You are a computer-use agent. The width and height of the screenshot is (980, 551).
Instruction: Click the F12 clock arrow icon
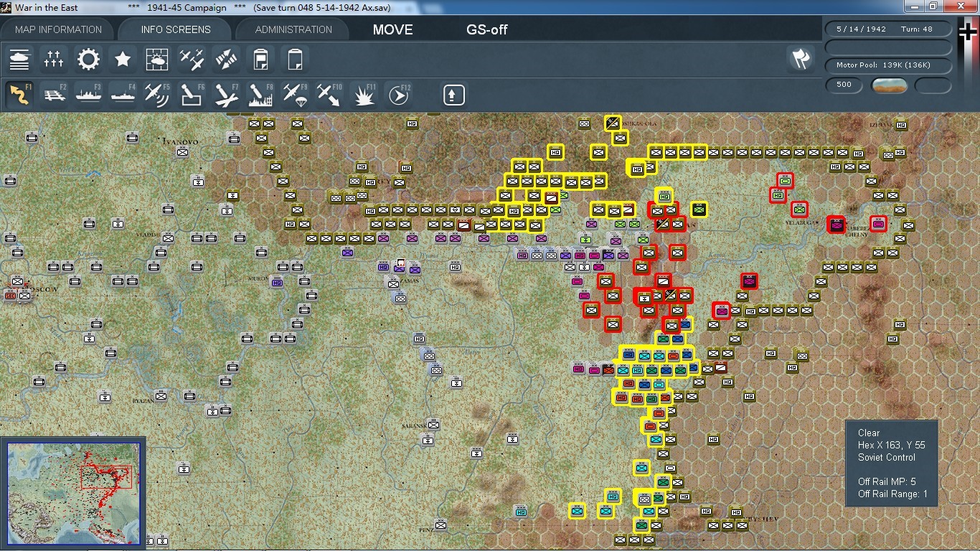[398, 95]
